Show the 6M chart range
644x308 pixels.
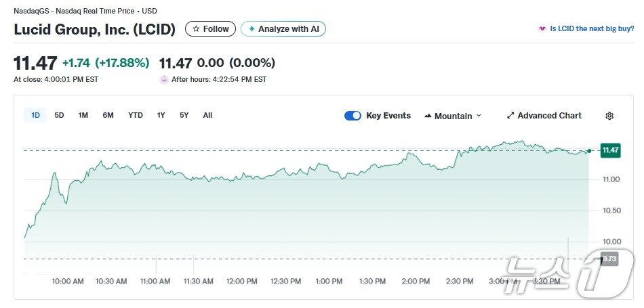[x=108, y=115]
